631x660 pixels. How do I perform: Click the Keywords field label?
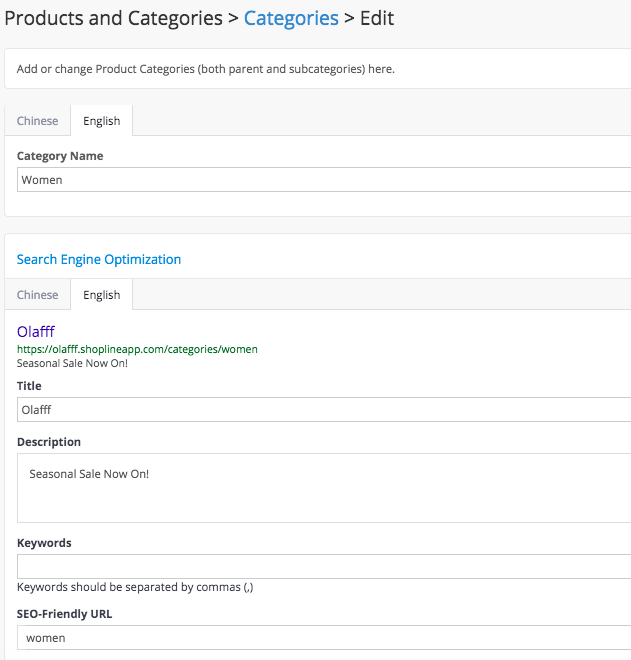pos(44,543)
